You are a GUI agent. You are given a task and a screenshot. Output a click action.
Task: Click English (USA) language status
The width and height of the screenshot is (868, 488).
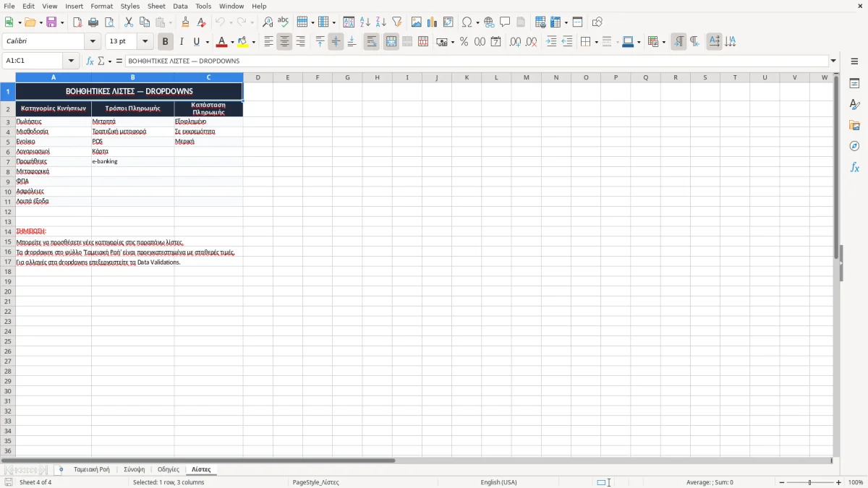pyautogui.click(x=499, y=482)
